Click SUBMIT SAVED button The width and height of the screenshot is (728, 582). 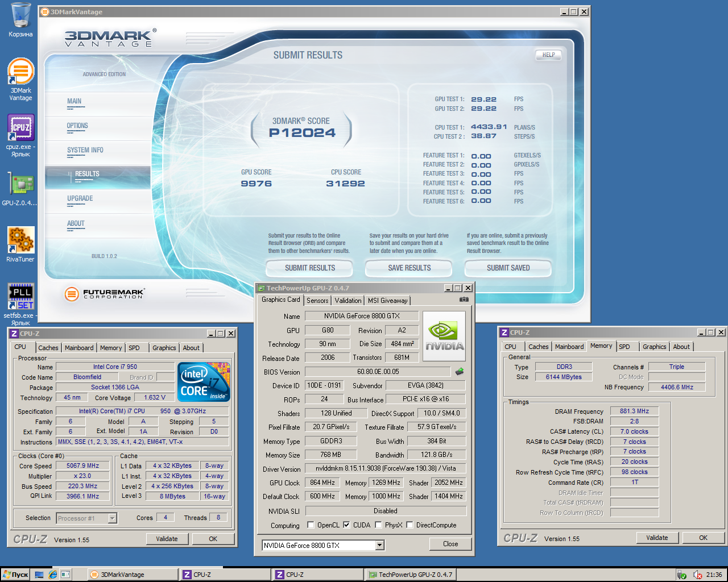508,268
